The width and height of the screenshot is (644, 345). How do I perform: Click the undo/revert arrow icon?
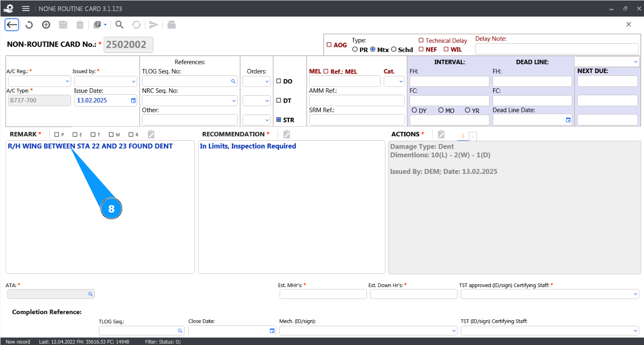(29, 25)
